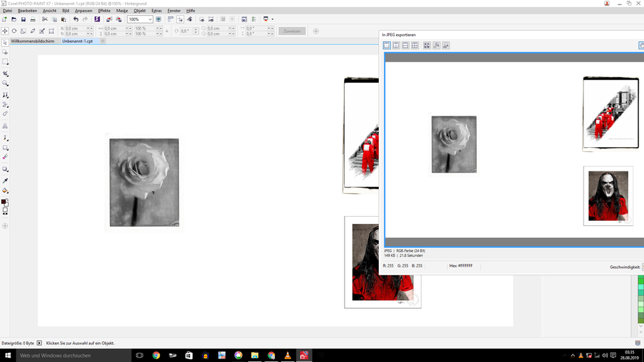Select the position mode icon on property bar
The height and width of the screenshot is (362, 644).
tap(5, 31)
